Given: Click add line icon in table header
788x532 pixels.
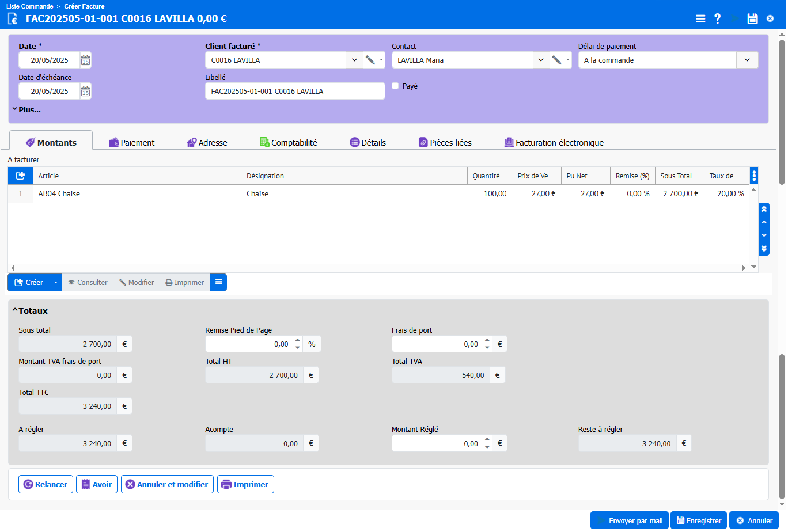Looking at the screenshot, I should coord(20,176).
